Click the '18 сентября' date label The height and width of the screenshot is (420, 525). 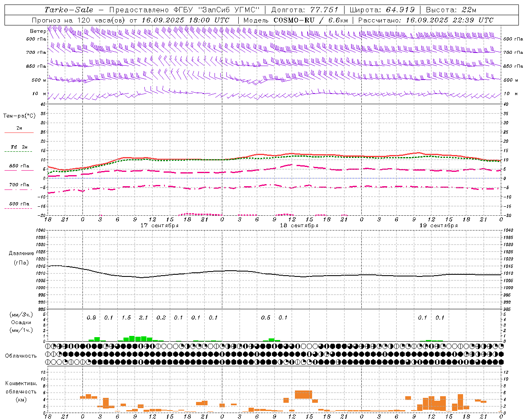pos(299,226)
